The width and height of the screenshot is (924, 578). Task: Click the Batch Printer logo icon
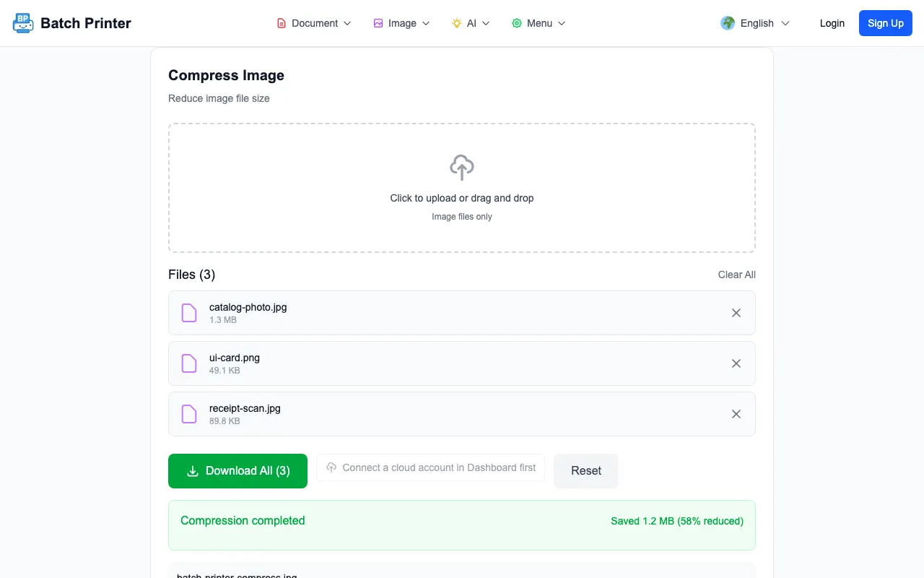(x=23, y=23)
